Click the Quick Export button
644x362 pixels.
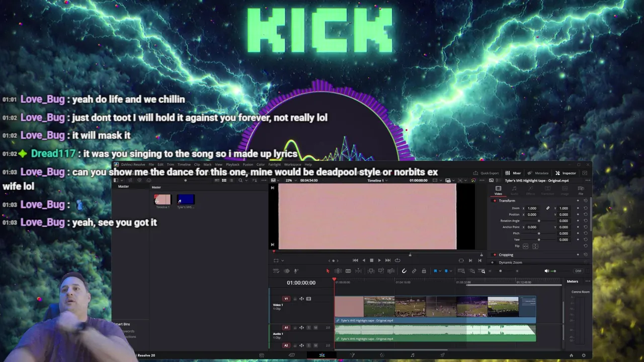[486, 173]
